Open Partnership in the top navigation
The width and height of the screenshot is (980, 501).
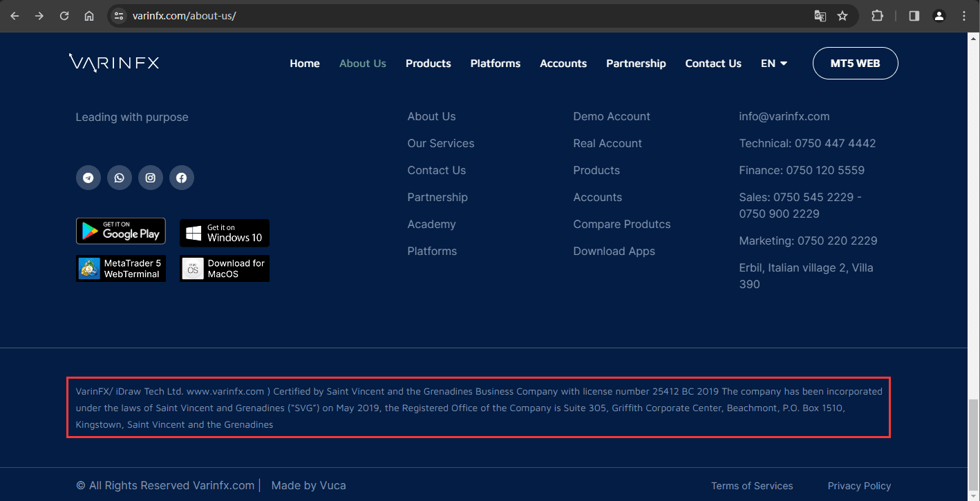click(x=637, y=64)
